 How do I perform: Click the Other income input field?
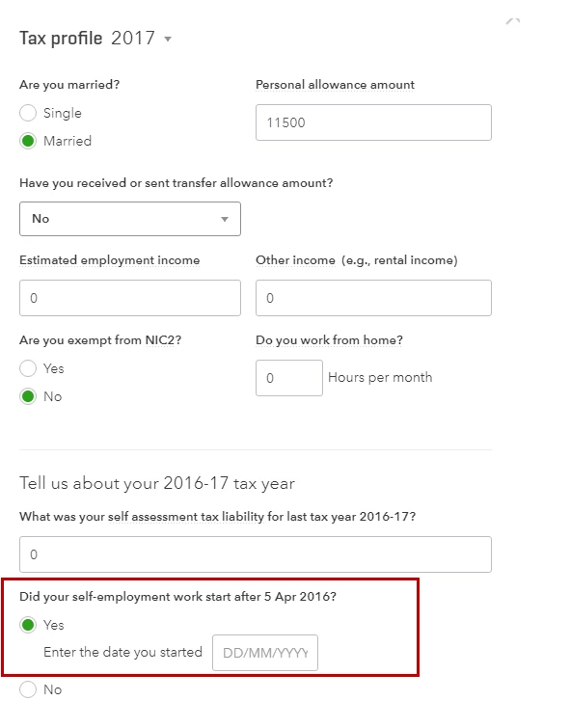coord(373,298)
